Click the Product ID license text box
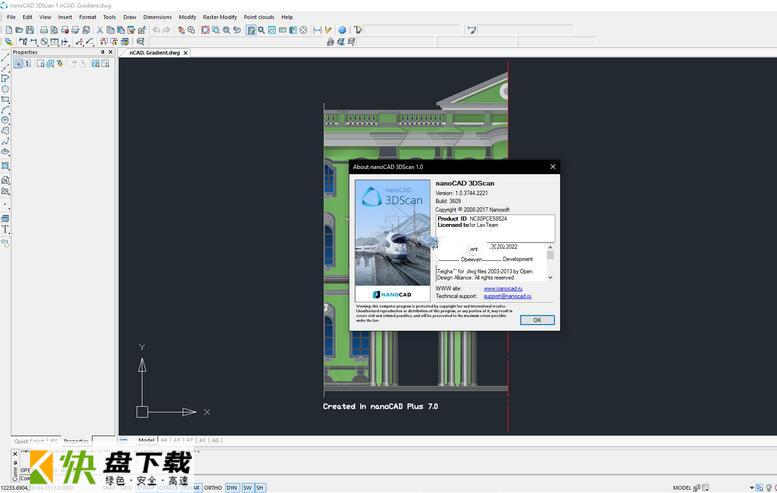777x493 pixels. (496, 228)
